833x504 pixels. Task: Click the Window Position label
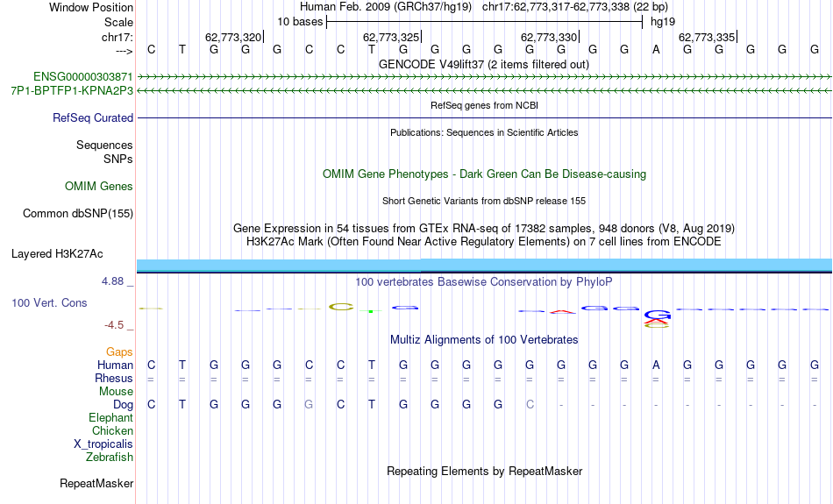point(91,7)
